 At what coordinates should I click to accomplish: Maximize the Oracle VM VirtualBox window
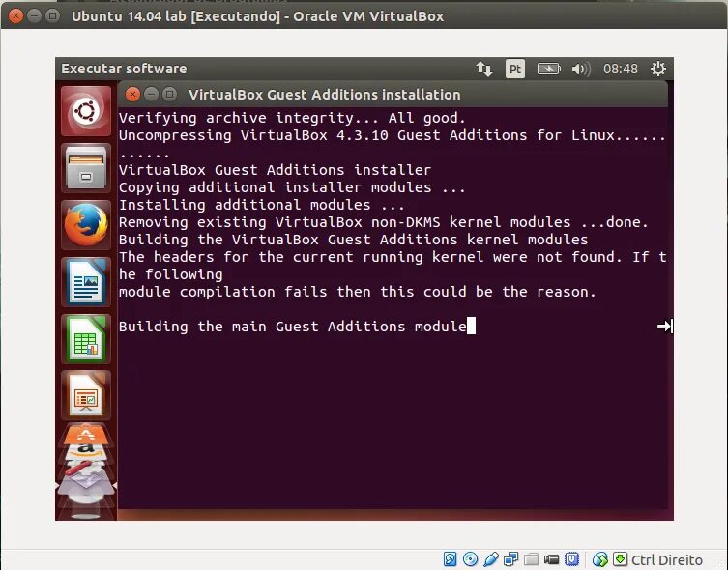pos(53,16)
